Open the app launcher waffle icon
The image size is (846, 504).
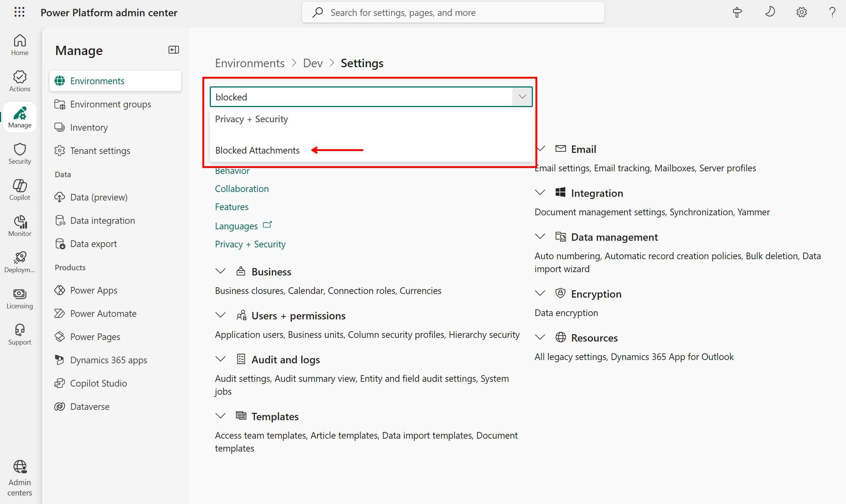point(19,12)
